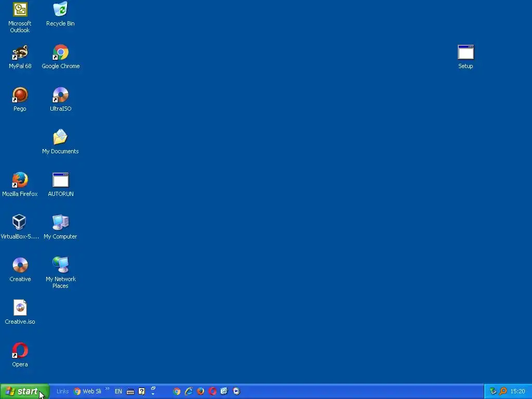Viewport: 532px width, 399px height.
Task: Launch Opera from Quick Launch bar
Action: pyautogui.click(x=212, y=391)
